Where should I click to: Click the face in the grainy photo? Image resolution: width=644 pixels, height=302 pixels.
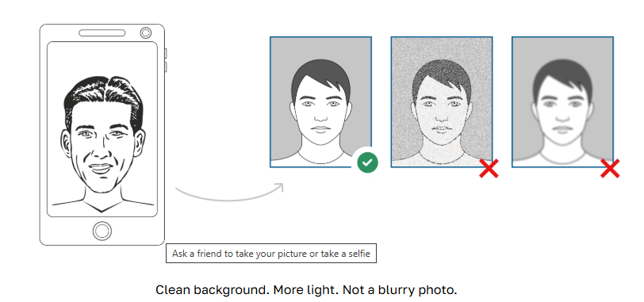442,117
